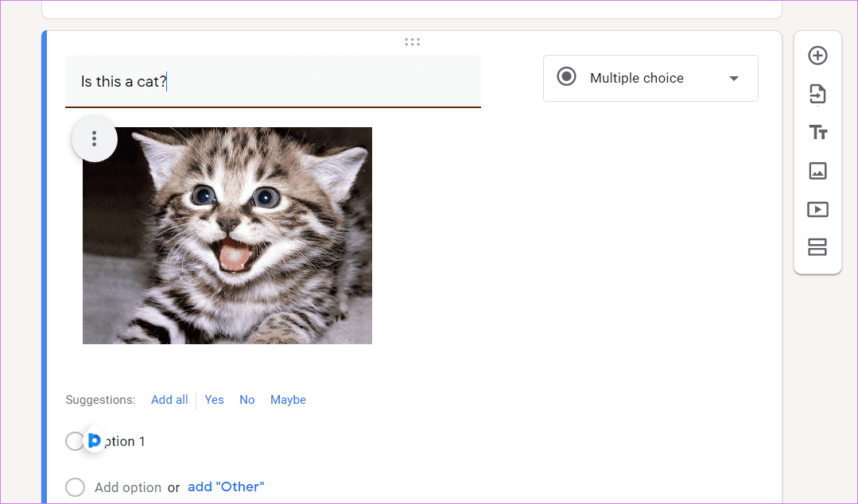
Task: Click Add all suggestions link
Action: (169, 400)
